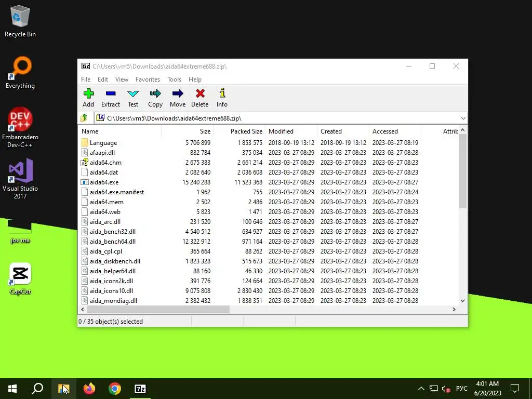Image resolution: width=532 pixels, height=399 pixels.
Task: Open the Favorites menu
Action: point(148,79)
